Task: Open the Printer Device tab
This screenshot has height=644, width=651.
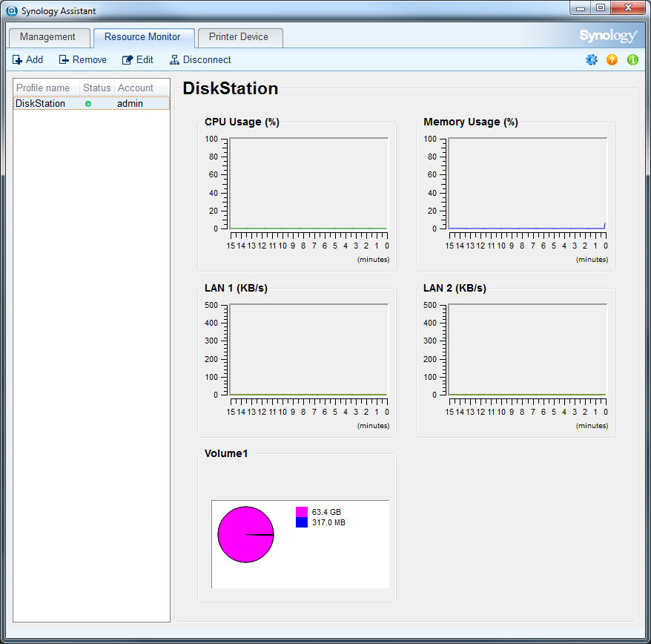Action: 239,37
